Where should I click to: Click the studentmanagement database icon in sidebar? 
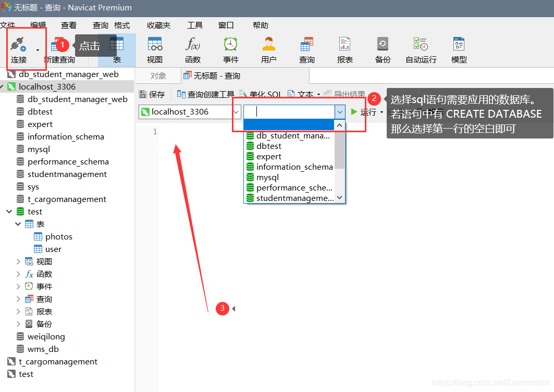pyautogui.click(x=20, y=174)
